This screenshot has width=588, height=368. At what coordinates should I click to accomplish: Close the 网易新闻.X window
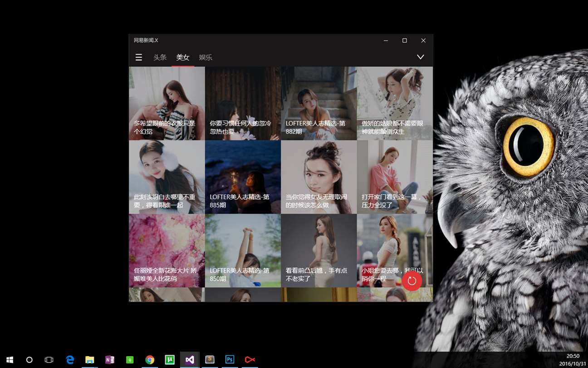(x=423, y=40)
